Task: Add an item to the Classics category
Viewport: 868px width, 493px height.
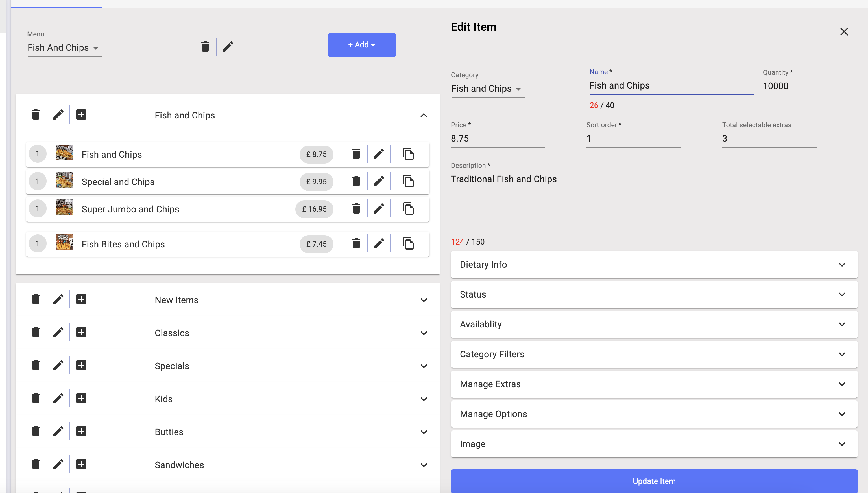Action: pyautogui.click(x=81, y=333)
